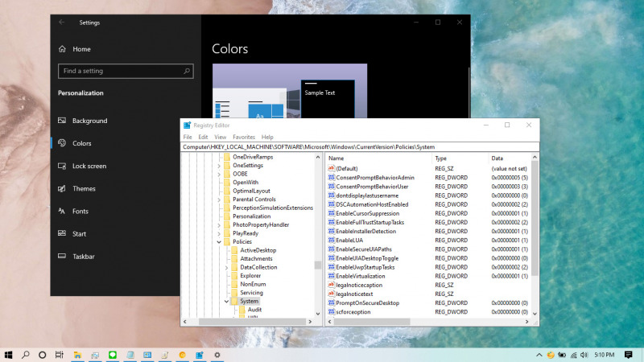Screen dimensions: 644x362
Task: Click the taskbar clock 5:10 PM
Action: 605,355
